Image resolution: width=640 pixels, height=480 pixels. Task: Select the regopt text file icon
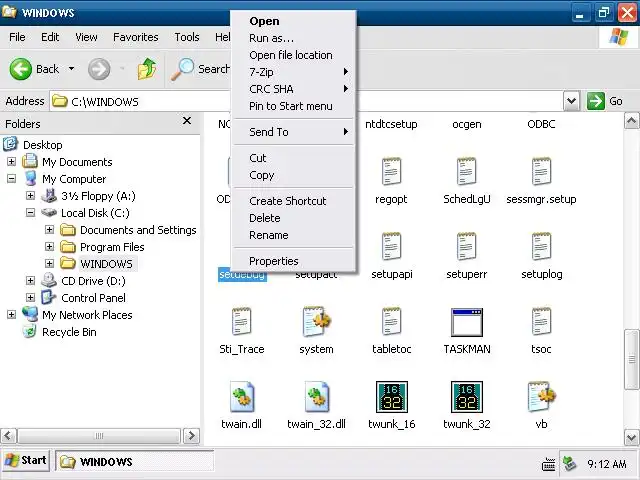tap(391, 172)
